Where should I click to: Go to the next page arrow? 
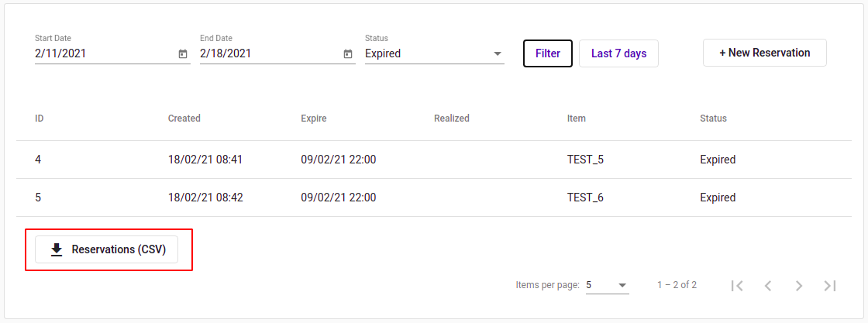pos(799,285)
